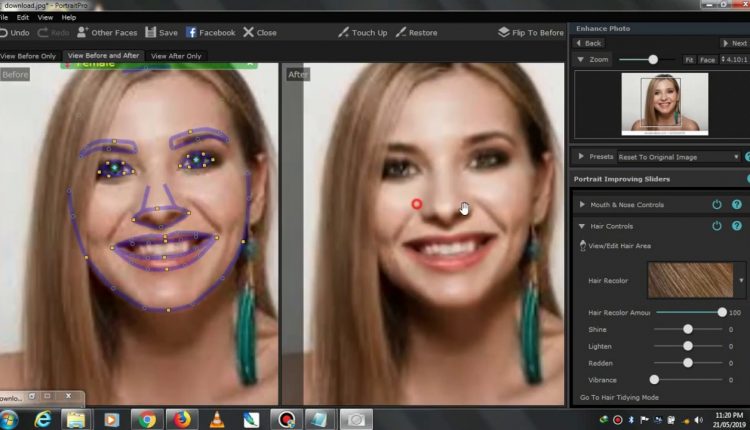This screenshot has width=750, height=430.
Task: Click the red record tray icon
Action: coord(618,420)
